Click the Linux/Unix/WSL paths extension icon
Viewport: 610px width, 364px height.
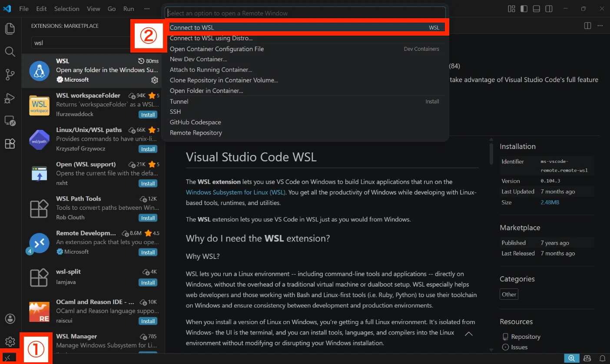[39, 139]
